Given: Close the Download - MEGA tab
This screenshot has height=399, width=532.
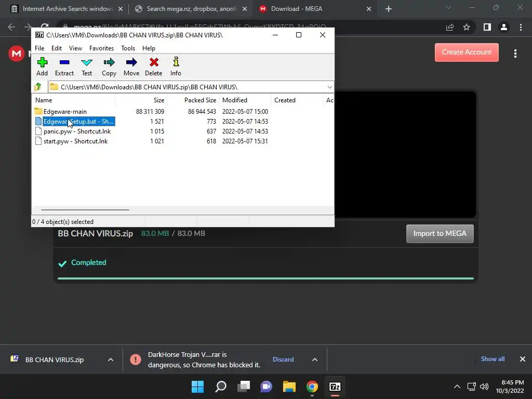Looking at the screenshot, I should point(369,9).
